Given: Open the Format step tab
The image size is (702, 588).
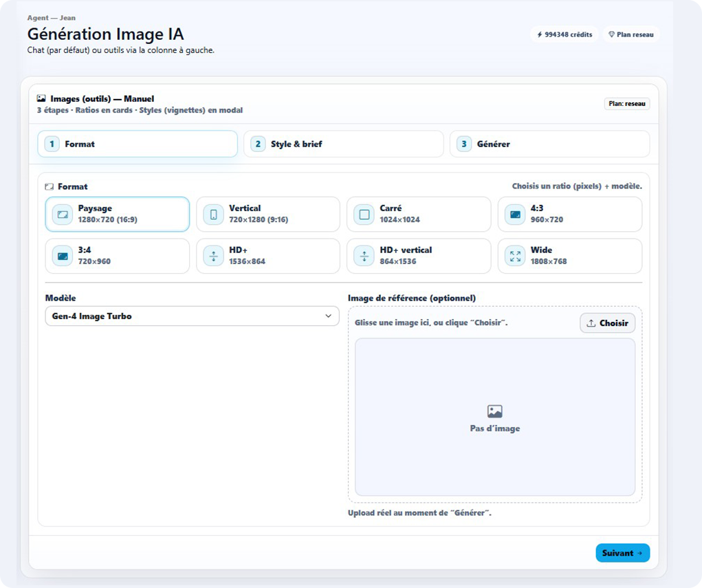Looking at the screenshot, I should [138, 144].
